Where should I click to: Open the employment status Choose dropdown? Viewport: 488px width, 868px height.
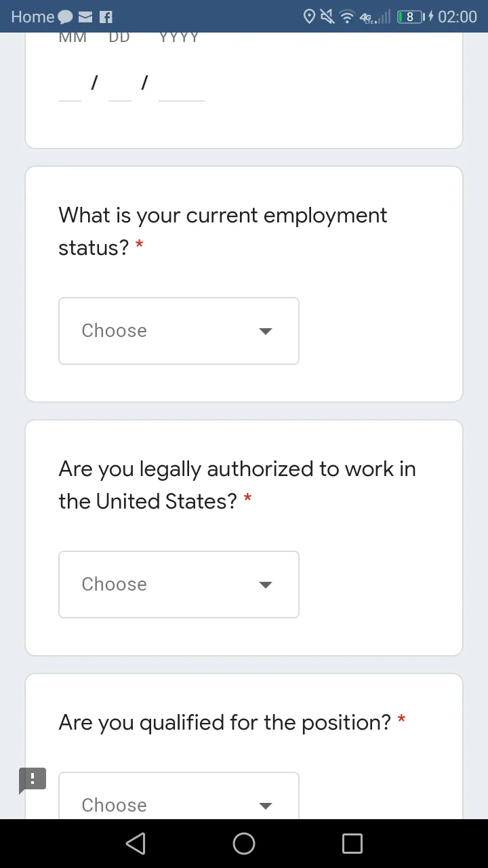tap(179, 331)
